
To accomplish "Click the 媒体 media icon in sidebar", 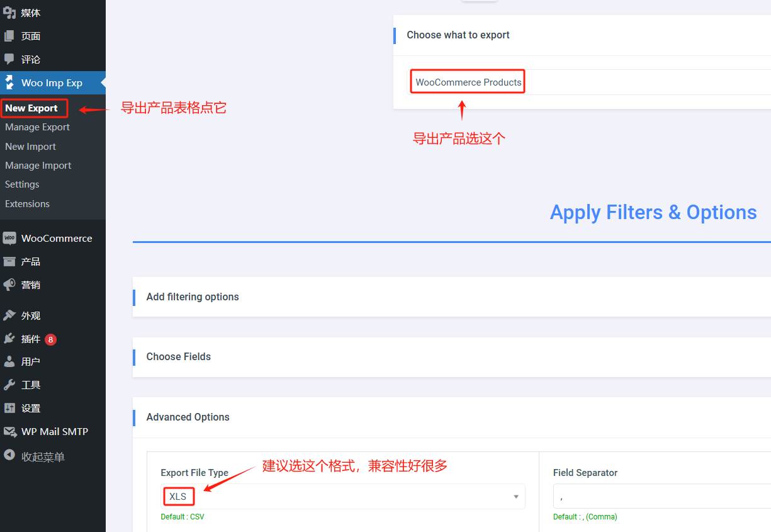I will (9, 13).
